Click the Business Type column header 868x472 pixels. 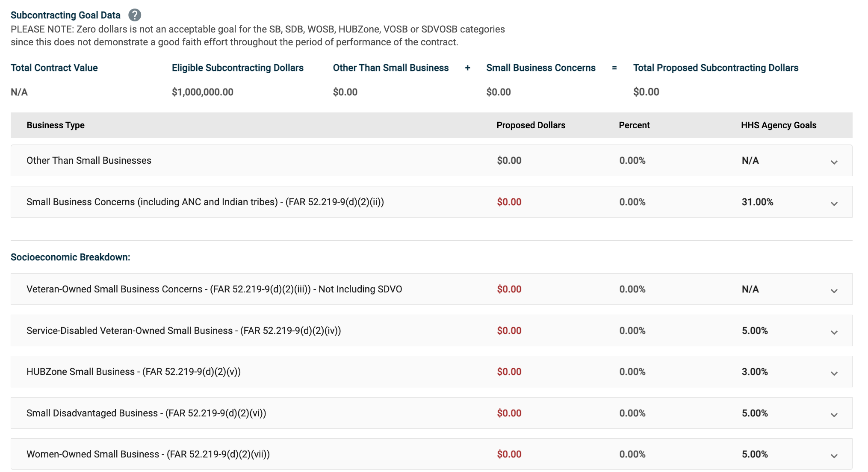[56, 125]
